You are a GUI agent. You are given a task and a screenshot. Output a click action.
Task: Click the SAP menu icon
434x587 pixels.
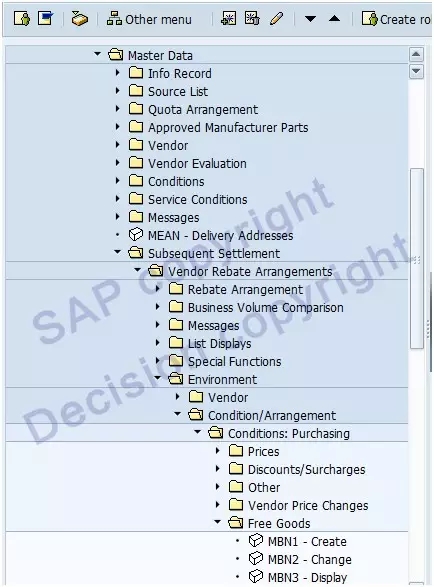pos(46,18)
